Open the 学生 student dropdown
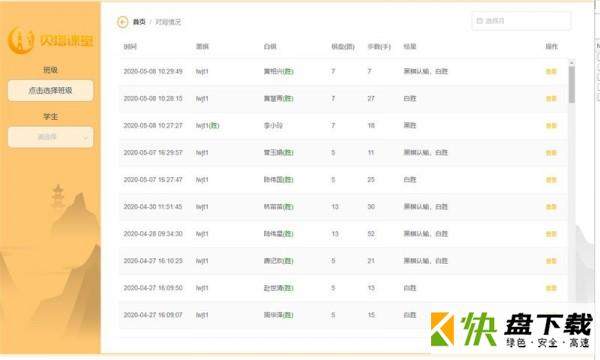 point(51,137)
